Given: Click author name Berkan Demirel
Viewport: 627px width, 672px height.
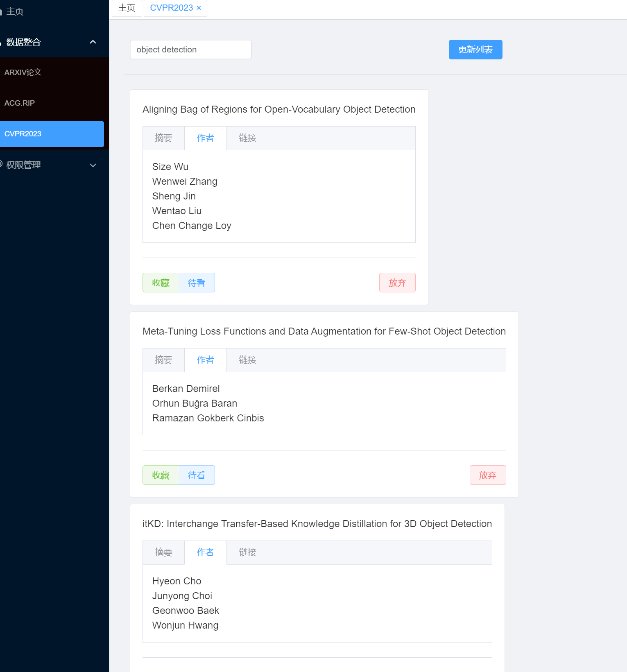Looking at the screenshot, I should click(x=186, y=389).
